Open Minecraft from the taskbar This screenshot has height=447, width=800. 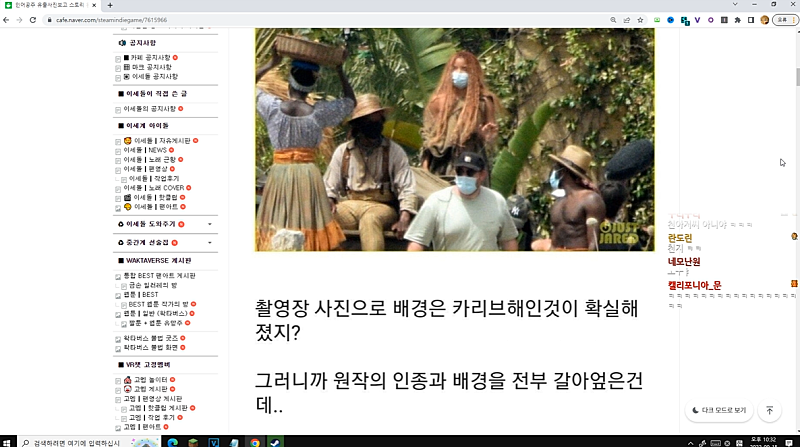point(193,442)
